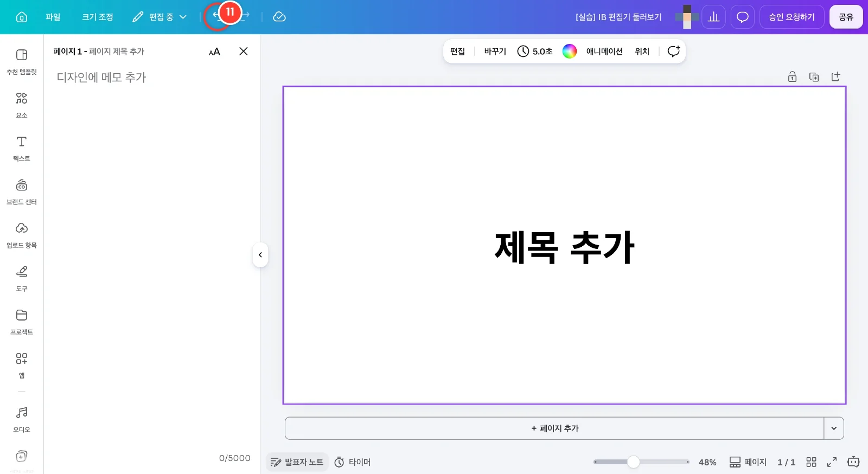
Task: Enter fullscreen with expand arrows icon
Action: tap(832, 462)
